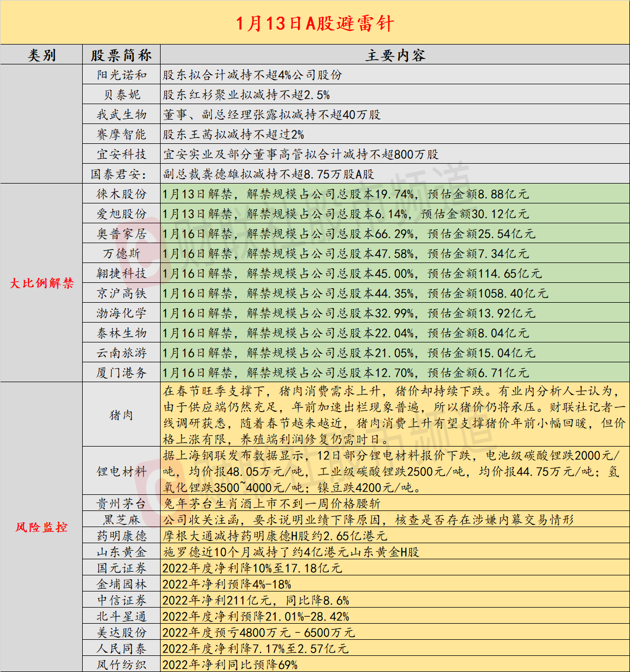Image resolution: width=630 pixels, height=672 pixels.
Task: Click the stock name 贵州茅台
Action: (x=121, y=503)
